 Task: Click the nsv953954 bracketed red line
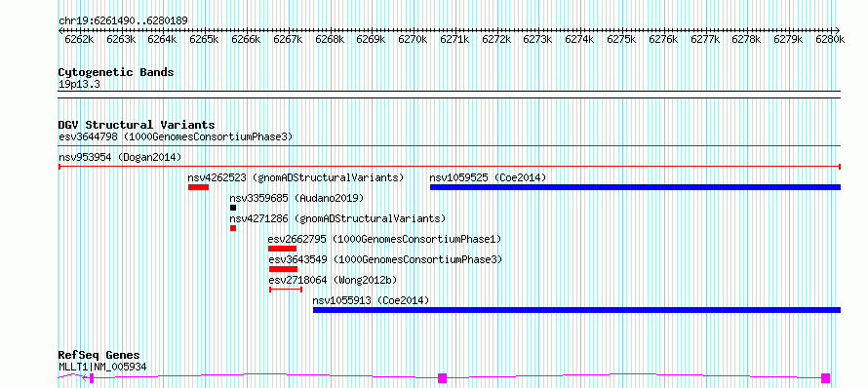pos(450,166)
